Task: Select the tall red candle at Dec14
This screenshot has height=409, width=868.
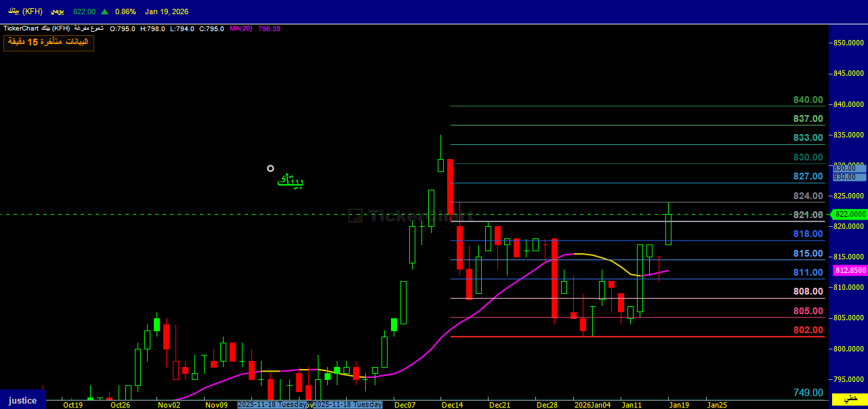Action: (450, 186)
